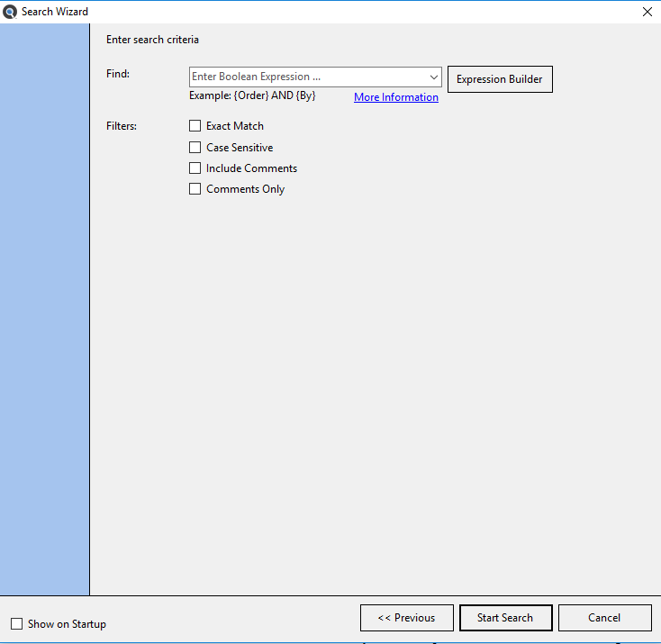Check the Include Comments option
Image resolution: width=661 pixels, height=644 pixels.
pos(195,168)
